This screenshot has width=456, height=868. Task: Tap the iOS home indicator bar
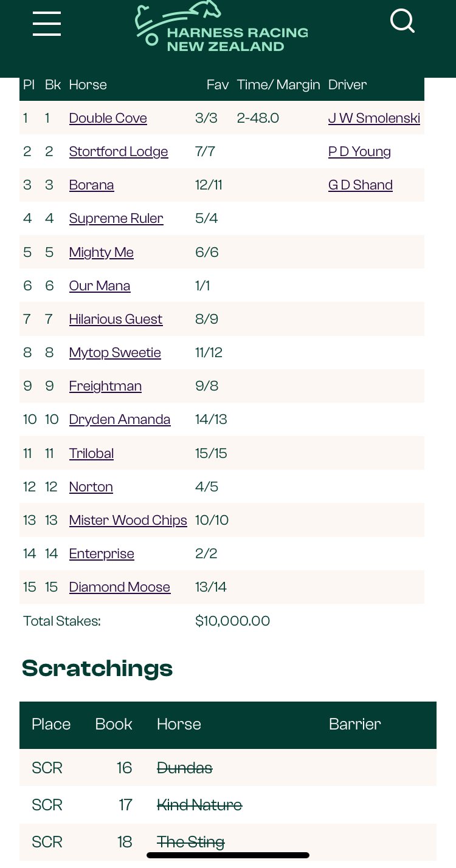pyautogui.click(x=228, y=855)
